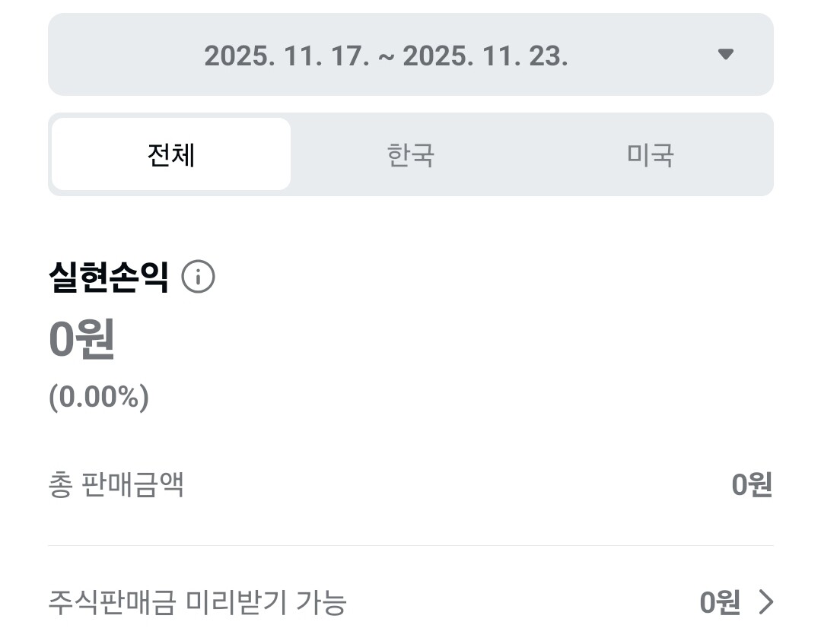Click the date range dropdown arrow

coord(726,54)
